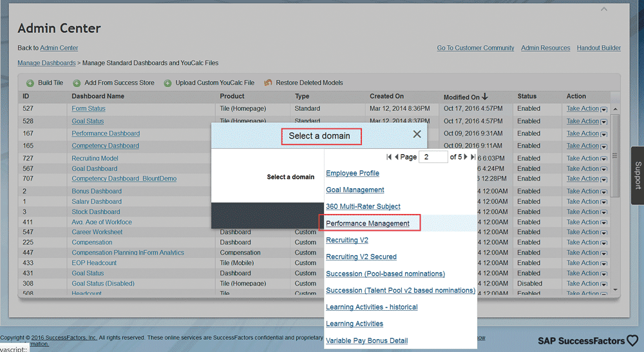This screenshot has height=352, width=644.
Task: Open the Go To Customer Community link
Action: [475, 48]
